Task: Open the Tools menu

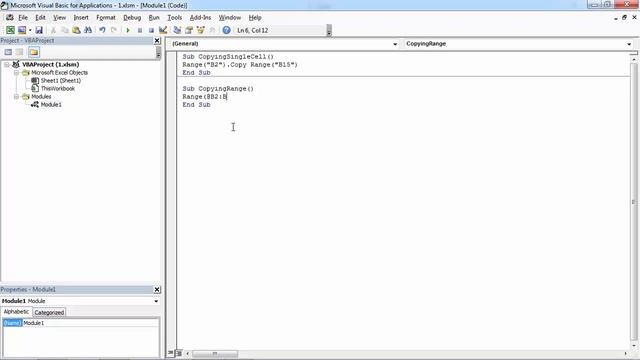Action: pyautogui.click(x=174, y=18)
